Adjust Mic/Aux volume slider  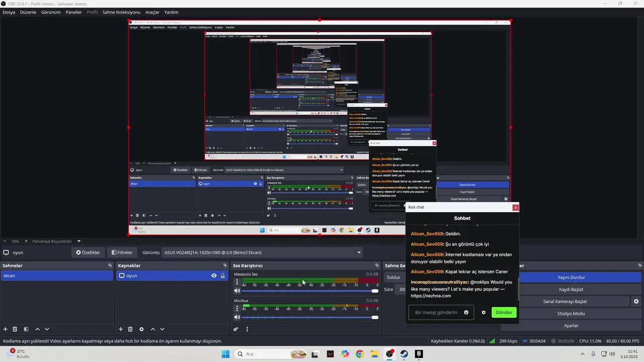(309, 317)
